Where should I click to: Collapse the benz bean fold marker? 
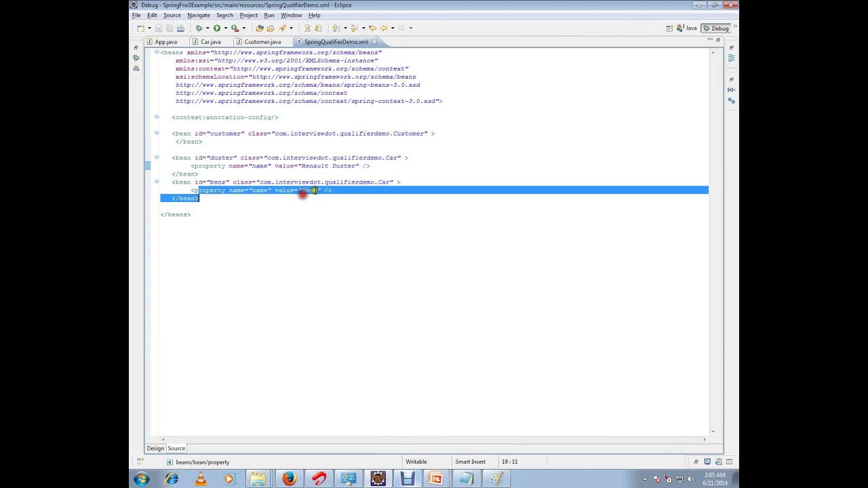click(x=157, y=182)
